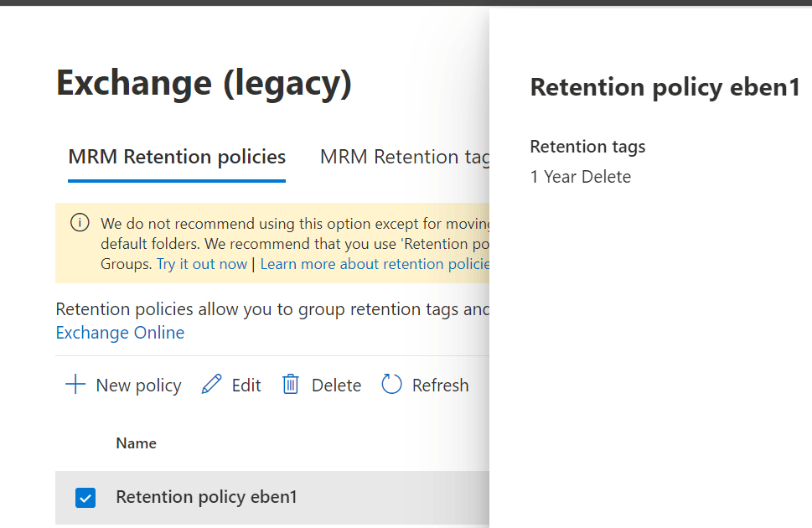Switch to MRM Retention policies tab
812x528 pixels.
point(177,157)
